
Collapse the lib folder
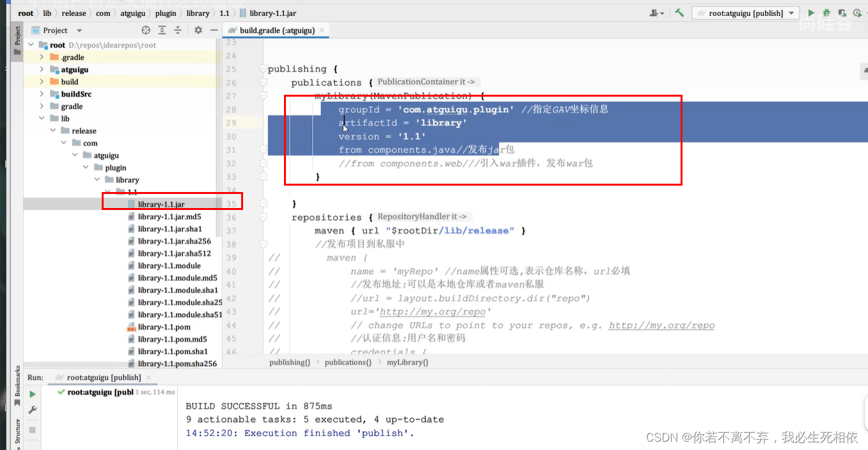(x=42, y=118)
